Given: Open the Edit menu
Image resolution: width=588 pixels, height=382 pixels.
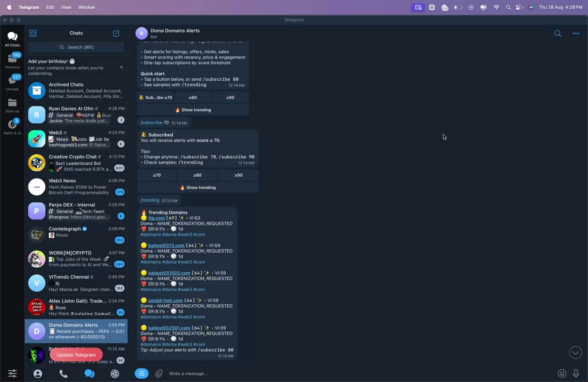Looking at the screenshot, I should 50,7.
